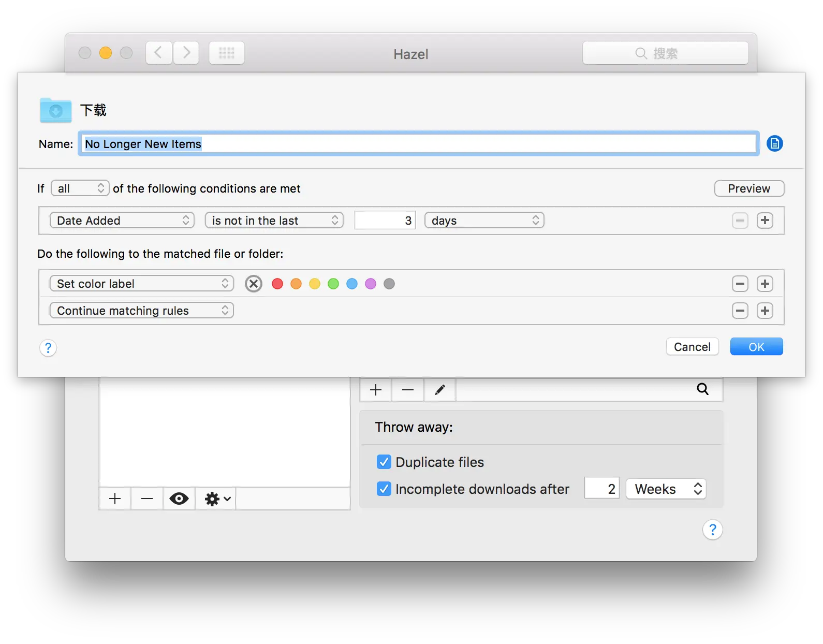Add action below Continue matching rules
Image resolution: width=823 pixels, height=644 pixels.
point(765,311)
